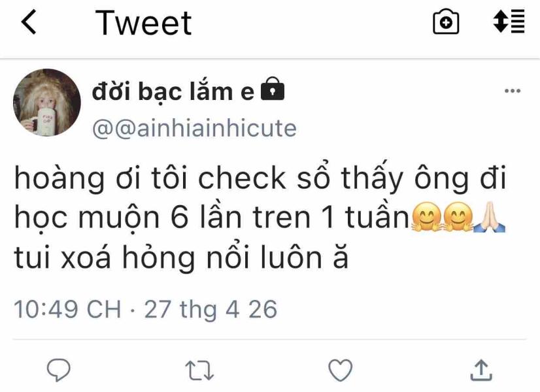
Task: Click the text line "tui xoá hỏng nổi"
Action: tap(132, 258)
